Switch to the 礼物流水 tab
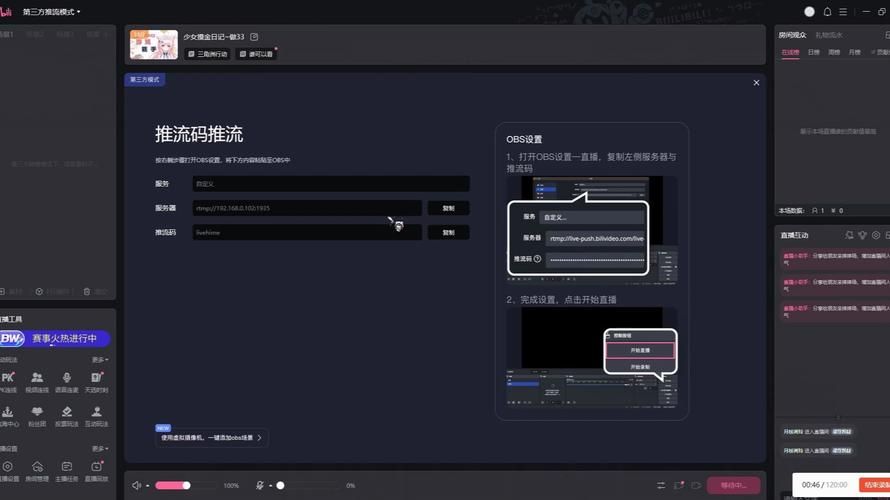This screenshot has width=890, height=500. (x=829, y=34)
